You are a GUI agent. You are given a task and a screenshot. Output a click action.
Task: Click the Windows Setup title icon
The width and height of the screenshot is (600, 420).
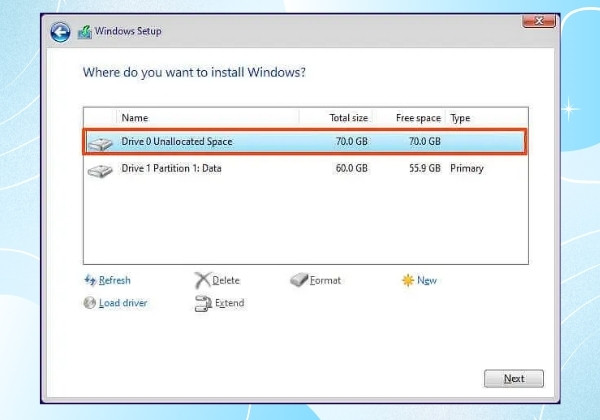point(85,32)
